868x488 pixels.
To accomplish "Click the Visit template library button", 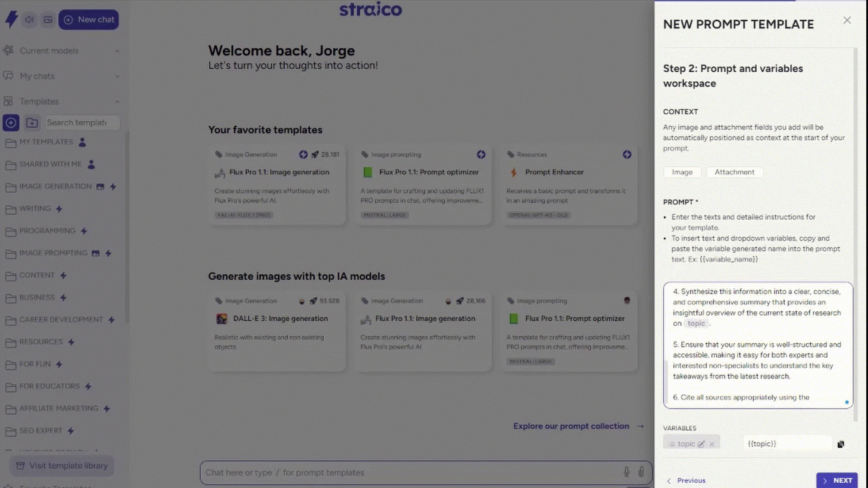I will pyautogui.click(x=62, y=465).
